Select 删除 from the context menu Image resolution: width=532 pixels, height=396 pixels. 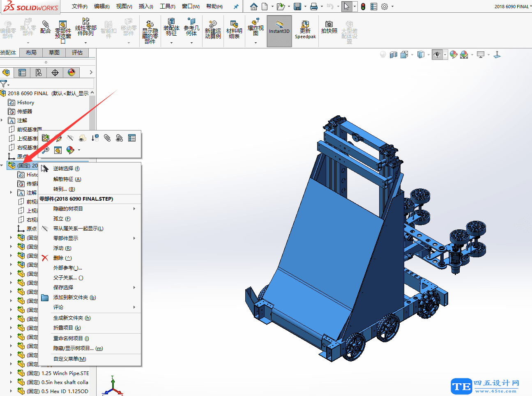pos(58,258)
